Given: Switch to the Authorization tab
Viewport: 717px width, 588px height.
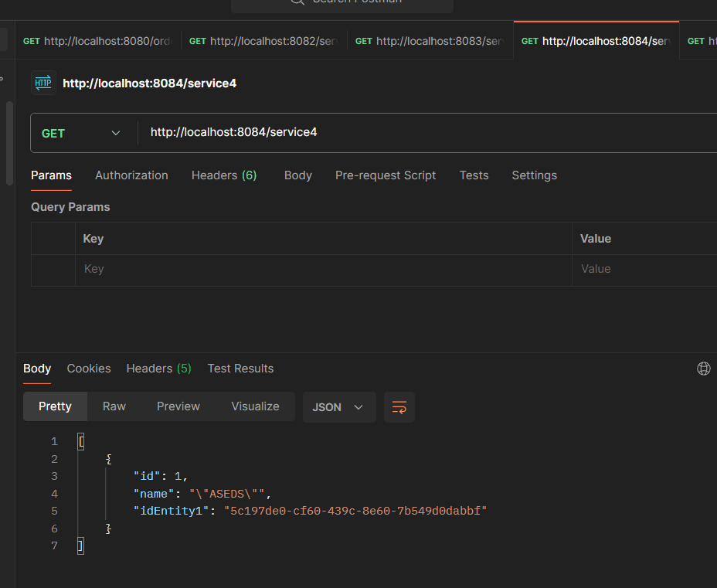Looking at the screenshot, I should [131, 175].
